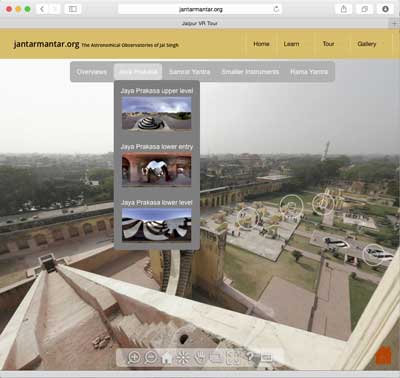Open the Rama Yantra tour menu

click(309, 72)
